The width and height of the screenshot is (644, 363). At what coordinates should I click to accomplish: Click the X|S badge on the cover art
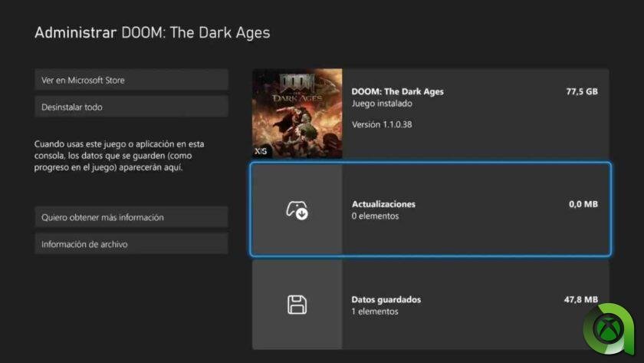click(262, 151)
